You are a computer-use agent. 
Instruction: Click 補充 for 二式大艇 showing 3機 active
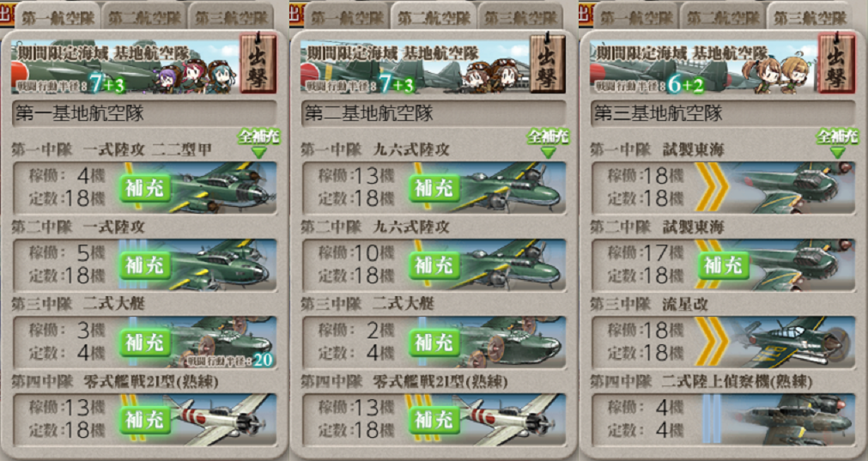[x=145, y=343]
